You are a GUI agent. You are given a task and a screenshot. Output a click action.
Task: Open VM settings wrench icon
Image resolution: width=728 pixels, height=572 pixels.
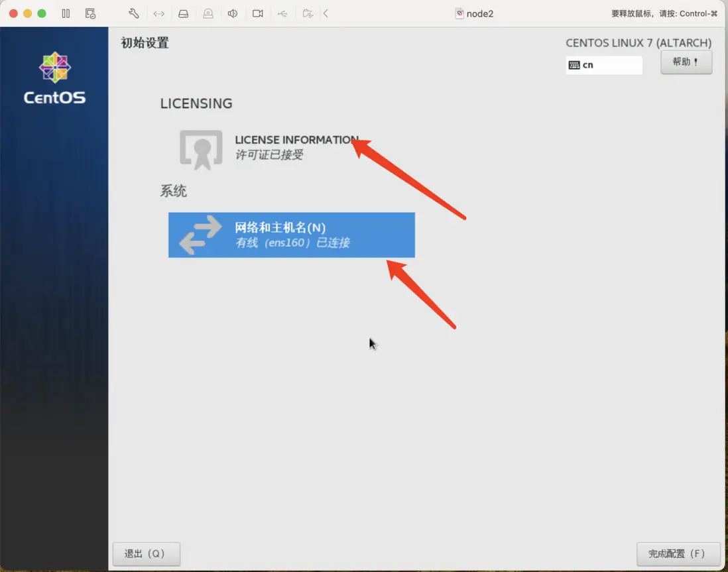(x=134, y=13)
